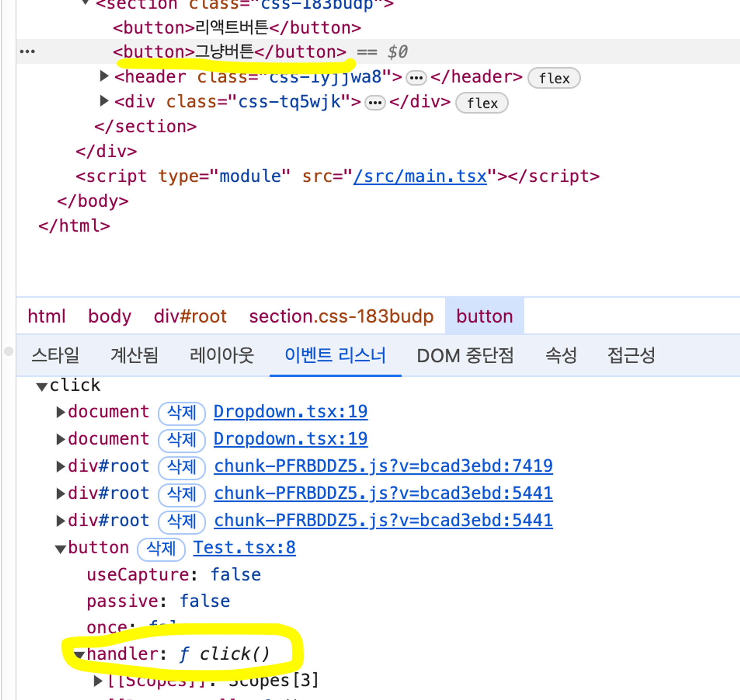Expand div#root listener at chunk line 7419
The image size is (740, 700).
point(60,466)
